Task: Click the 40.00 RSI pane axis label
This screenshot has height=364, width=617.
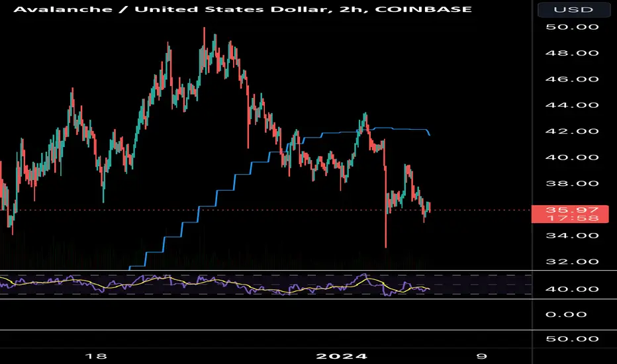Action: [572, 289]
